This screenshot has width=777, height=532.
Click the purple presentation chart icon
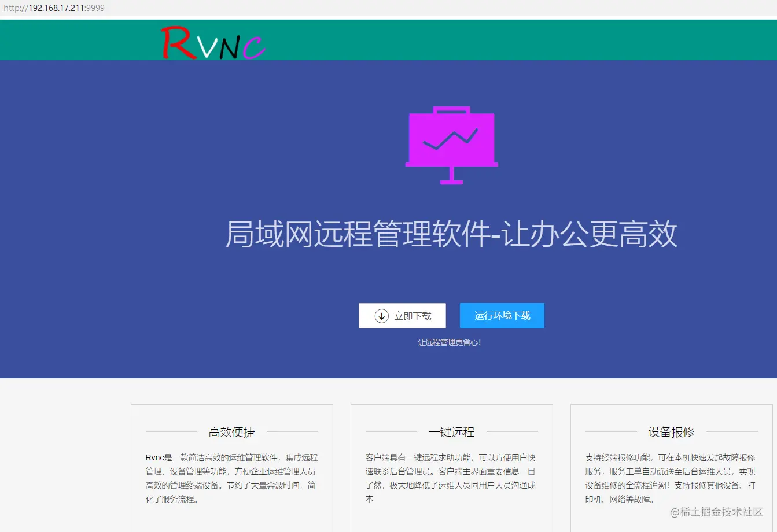click(x=451, y=145)
